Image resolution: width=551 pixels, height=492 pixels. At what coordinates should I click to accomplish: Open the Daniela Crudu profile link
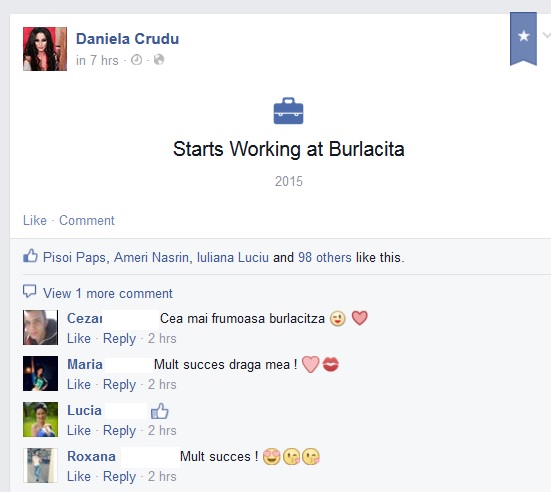tap(127, 39)
